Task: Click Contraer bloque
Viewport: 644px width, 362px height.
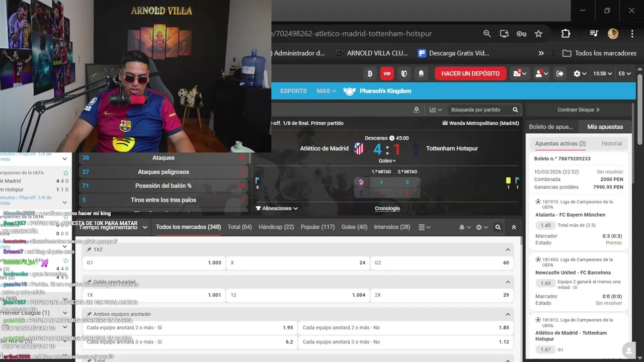Action: (579, 110)
